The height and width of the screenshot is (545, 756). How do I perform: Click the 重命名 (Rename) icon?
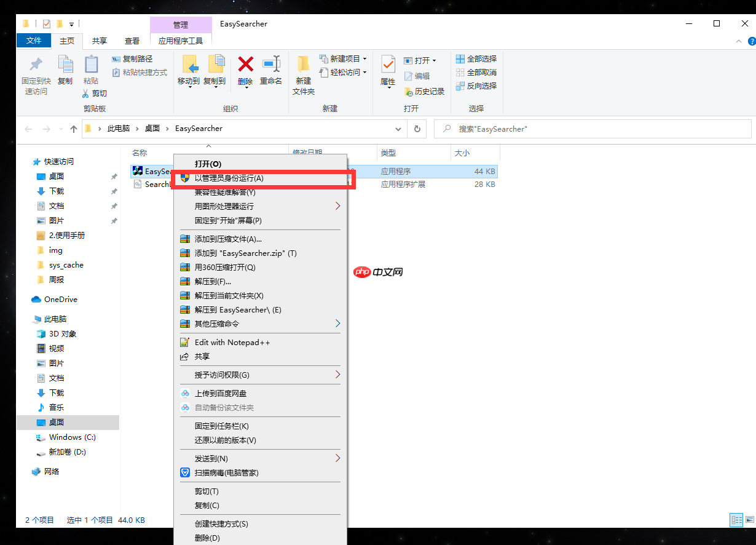coord(270,68)
